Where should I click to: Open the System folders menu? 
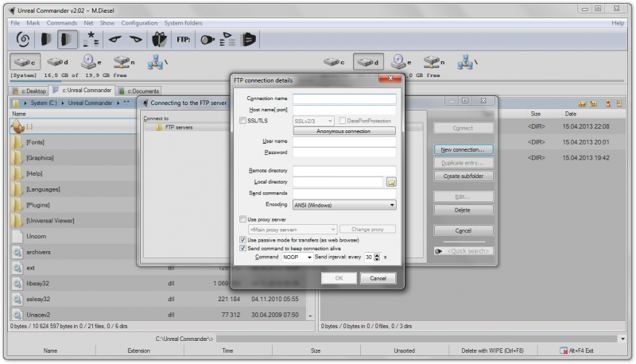(183, 23)
